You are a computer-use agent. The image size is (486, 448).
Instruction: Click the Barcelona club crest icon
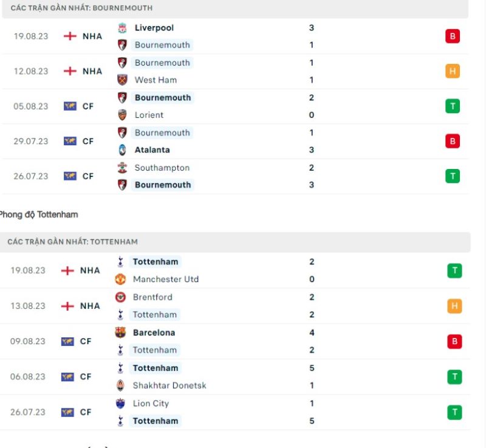click(x=120, y=333)
